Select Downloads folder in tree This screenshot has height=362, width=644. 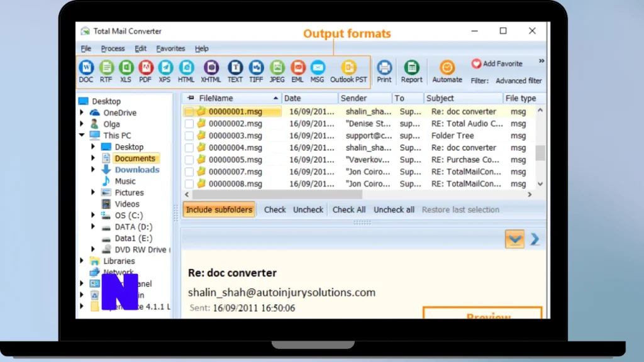(136, 170)
